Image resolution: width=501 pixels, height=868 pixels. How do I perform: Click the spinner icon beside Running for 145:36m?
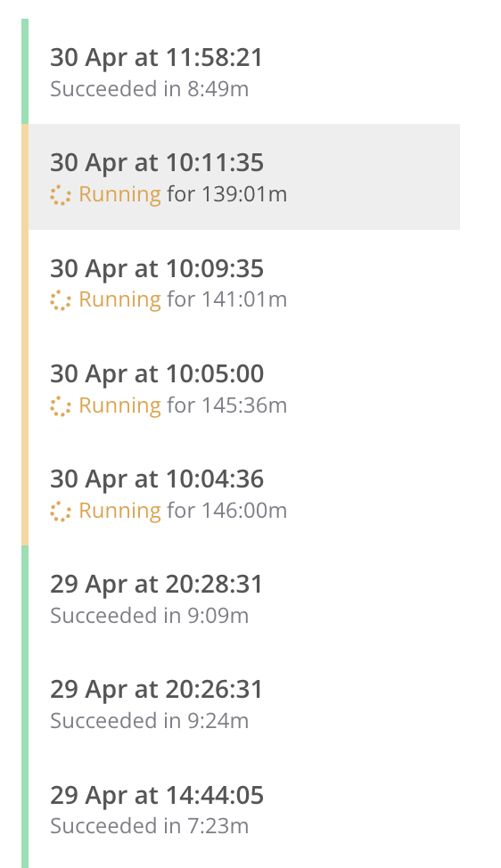[x=61, y=406]
